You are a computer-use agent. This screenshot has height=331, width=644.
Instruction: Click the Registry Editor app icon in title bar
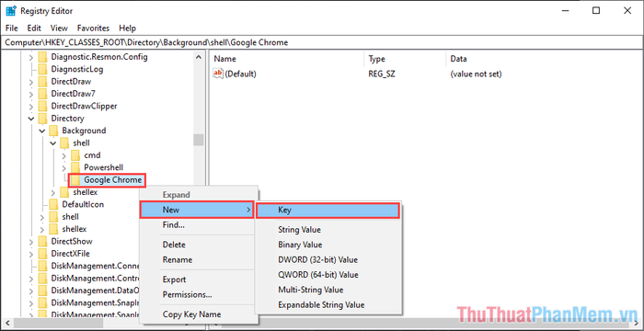(x=11, y=11)
